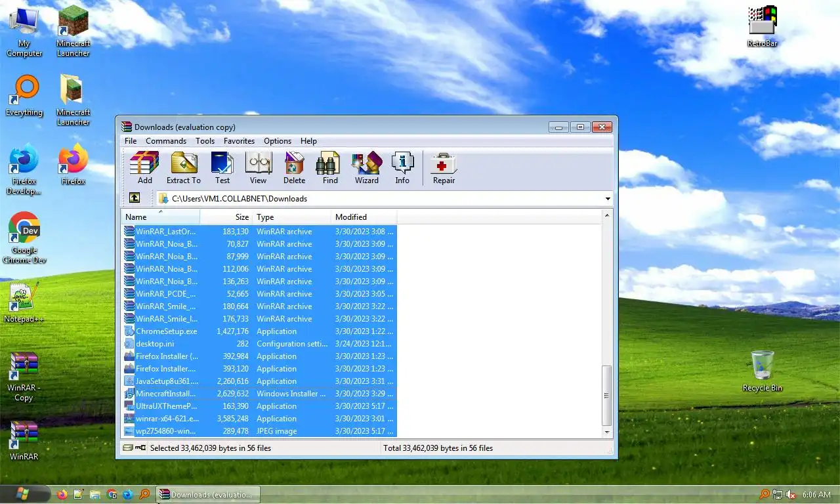Screen dimensions: 840x504
Task: Open the Recycle Bin
Action: click(x=762, y=371)
